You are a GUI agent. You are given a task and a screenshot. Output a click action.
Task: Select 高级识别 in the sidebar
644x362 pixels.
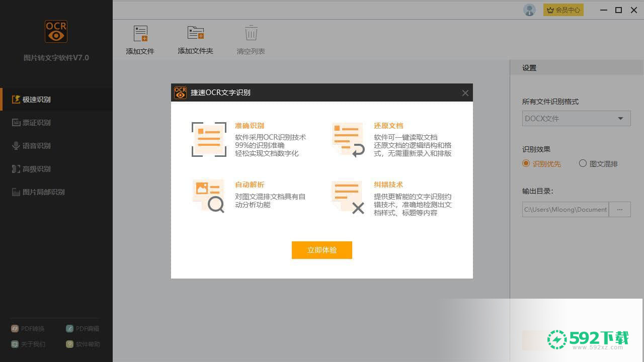[x=56, y=169]
